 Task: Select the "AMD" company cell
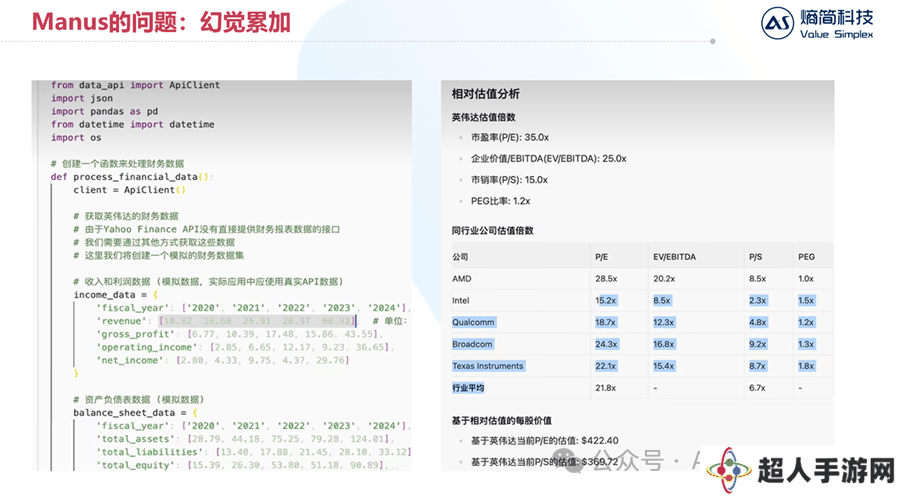tap(461, 278)
